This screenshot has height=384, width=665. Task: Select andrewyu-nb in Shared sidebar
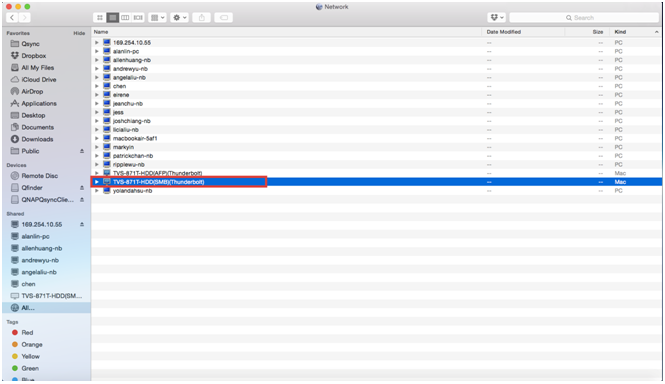[x=40, y=260]
